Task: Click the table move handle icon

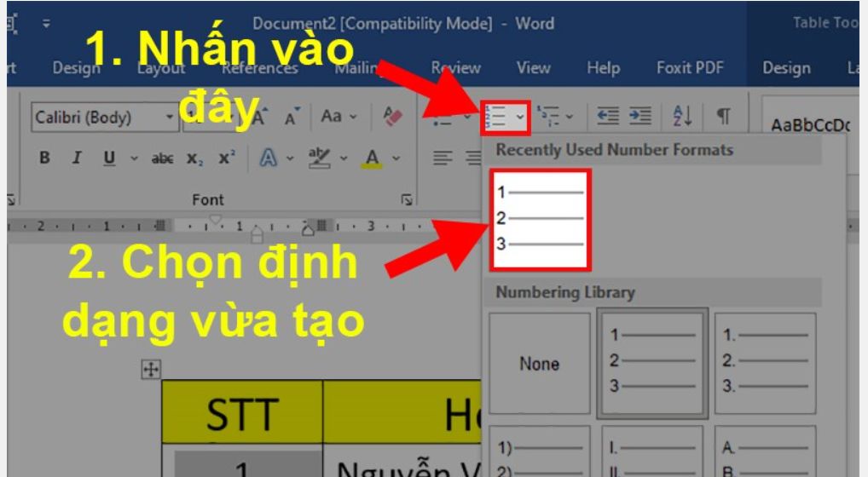Action: click(x=151, y=369)
